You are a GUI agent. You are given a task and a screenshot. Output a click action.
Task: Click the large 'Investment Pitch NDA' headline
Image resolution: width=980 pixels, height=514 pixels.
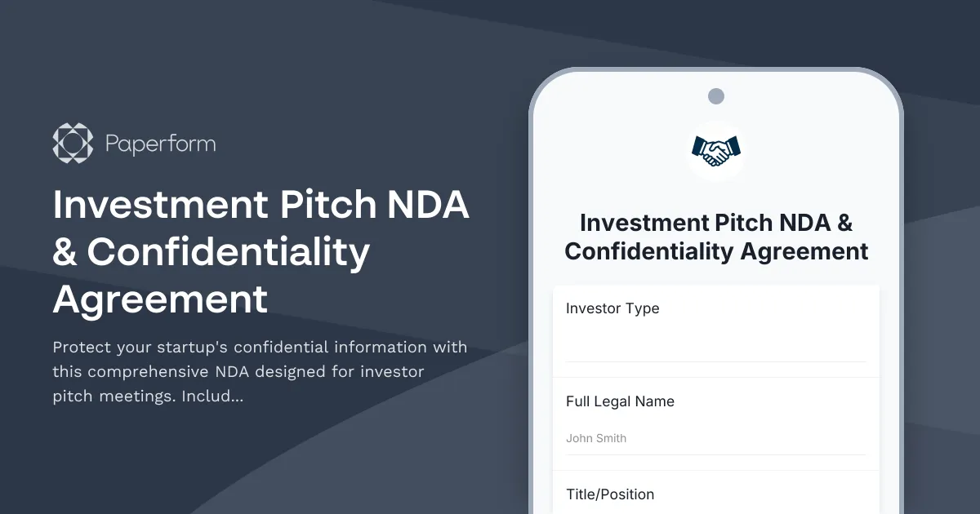coord(261,253)
